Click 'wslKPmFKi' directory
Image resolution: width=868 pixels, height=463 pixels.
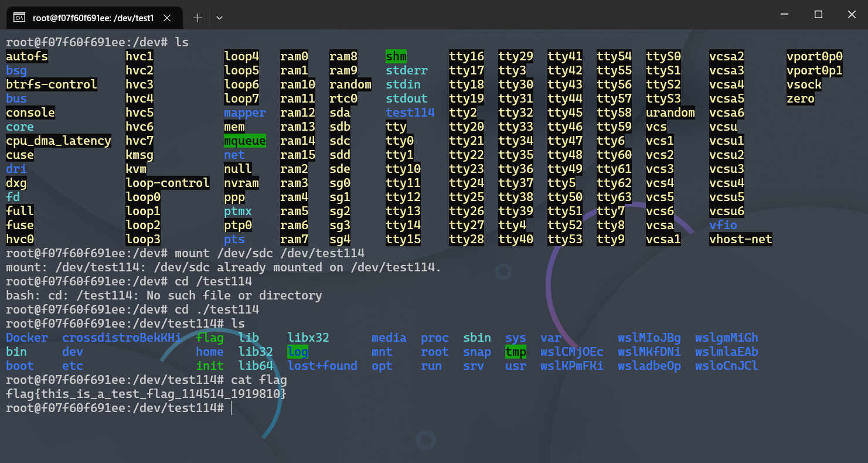tap(572, 366)
